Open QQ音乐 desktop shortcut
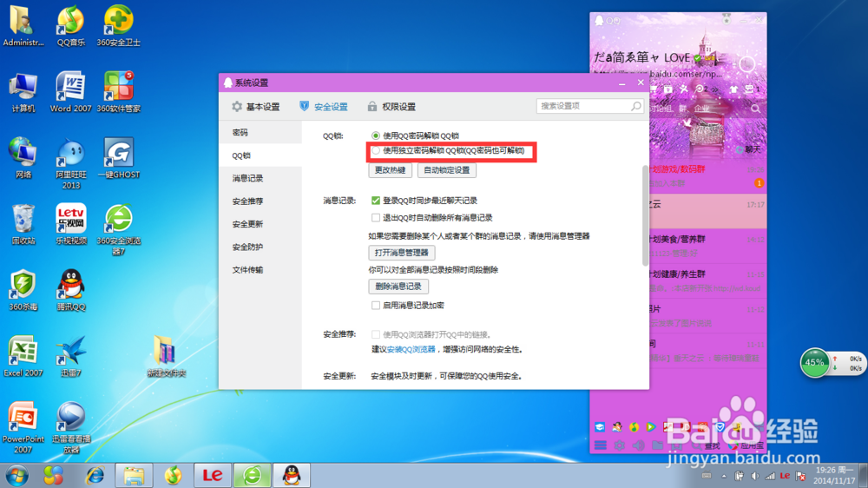This screenshot has width=868, height=488. (71, 26)
